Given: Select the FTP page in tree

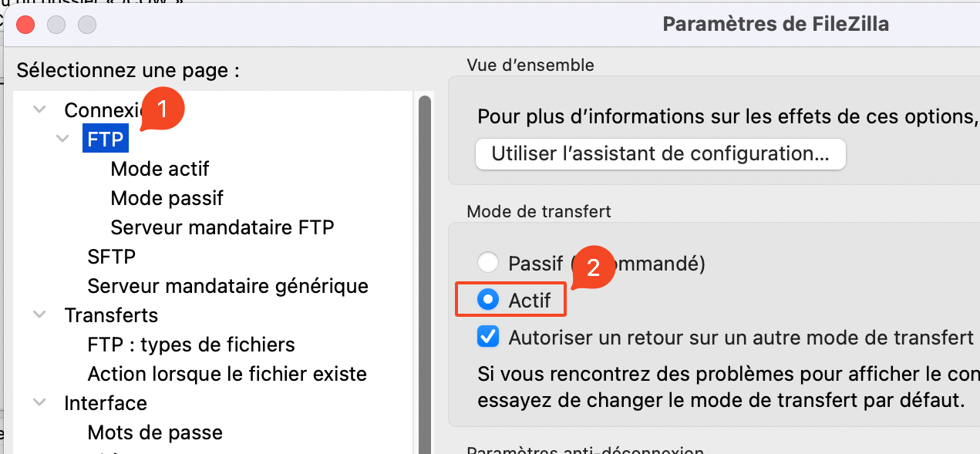Looking at the screenshot, I should tap(105, 141).
